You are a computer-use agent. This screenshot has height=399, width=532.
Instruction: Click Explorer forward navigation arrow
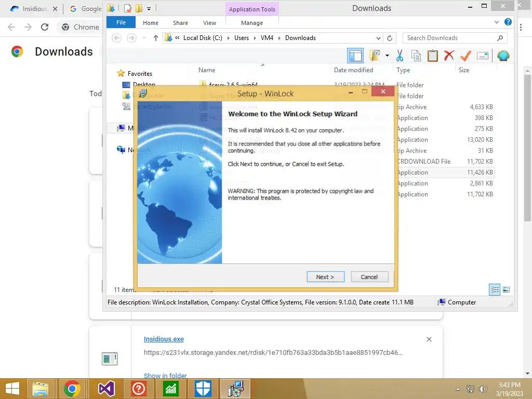[x=131, y=38]
